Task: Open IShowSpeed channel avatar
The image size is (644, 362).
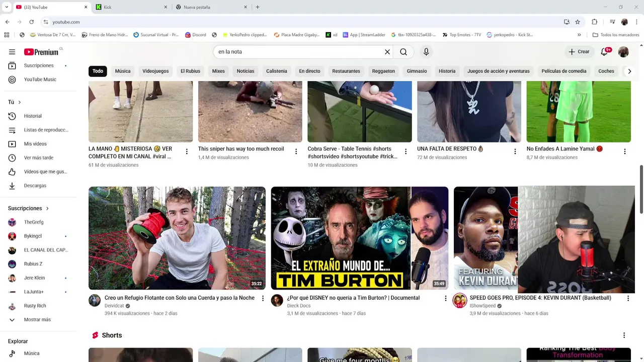Action: tap(460, 301)
